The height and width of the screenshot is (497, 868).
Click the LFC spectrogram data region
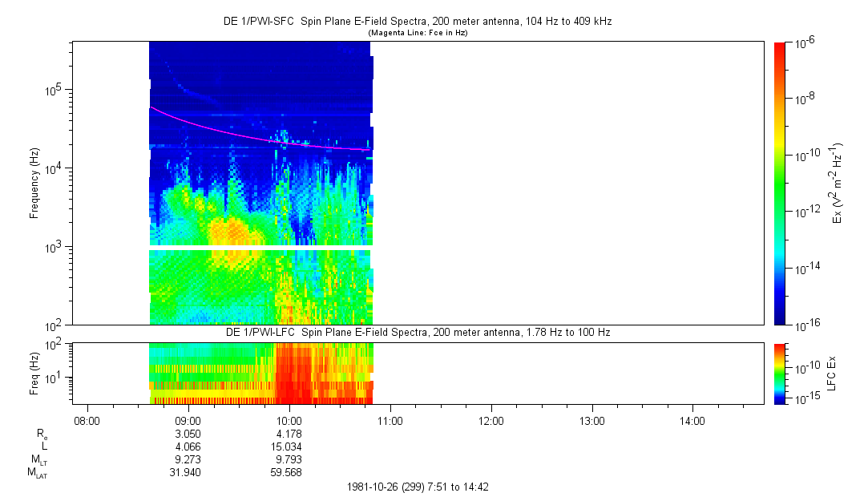[261, 374]
